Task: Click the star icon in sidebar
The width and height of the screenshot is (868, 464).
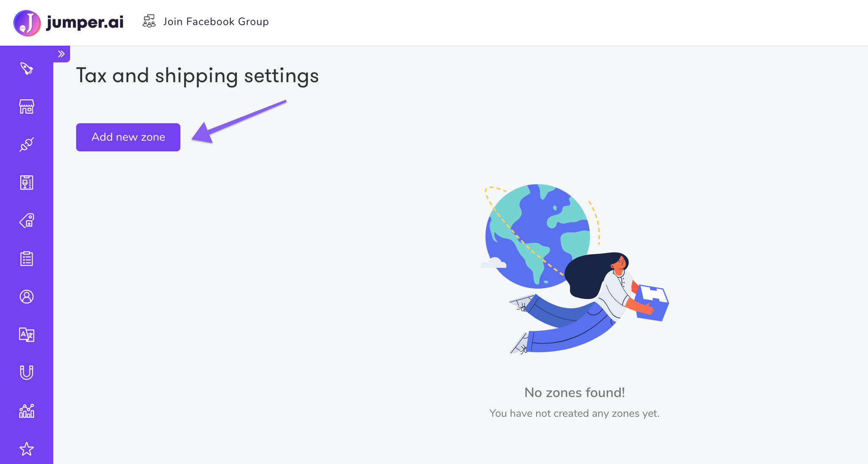Action: tap(26, 449)
